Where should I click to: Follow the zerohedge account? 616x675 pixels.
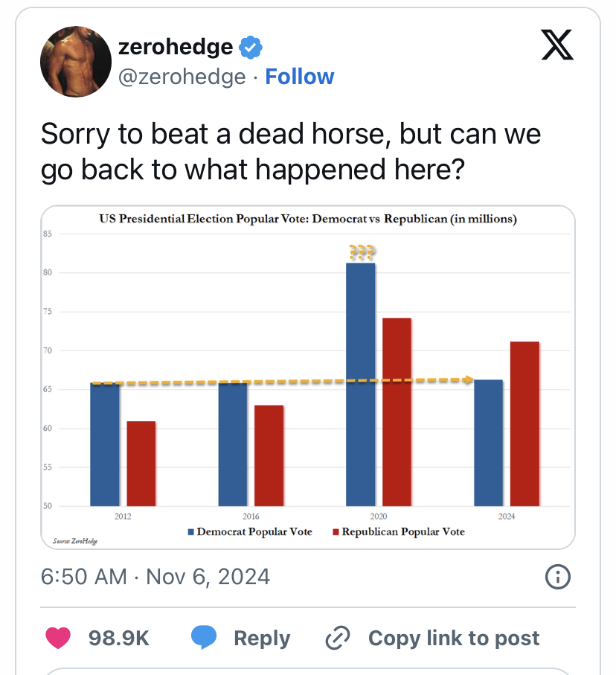(x=300, y=77)
